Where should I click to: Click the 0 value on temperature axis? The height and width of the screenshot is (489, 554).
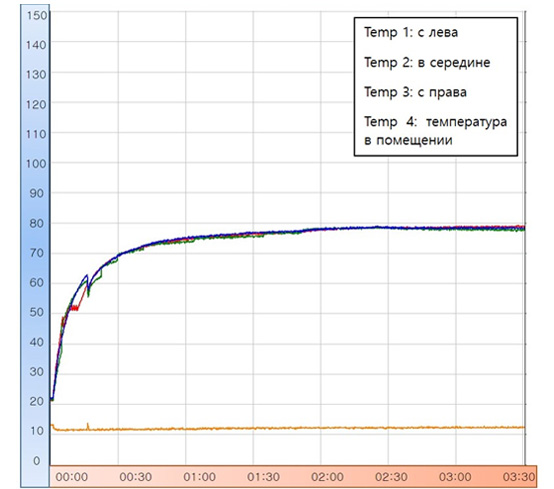(x=37, y=461)
